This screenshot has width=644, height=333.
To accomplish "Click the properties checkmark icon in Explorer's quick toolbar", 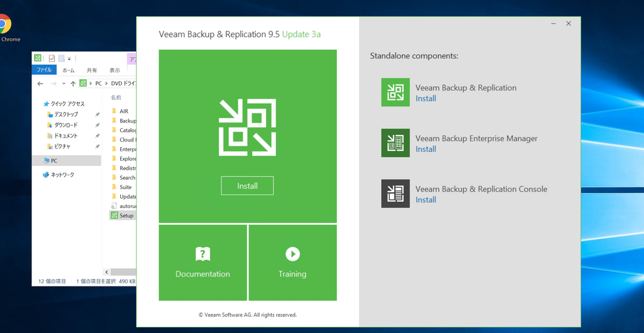I will tap(52, 58).
